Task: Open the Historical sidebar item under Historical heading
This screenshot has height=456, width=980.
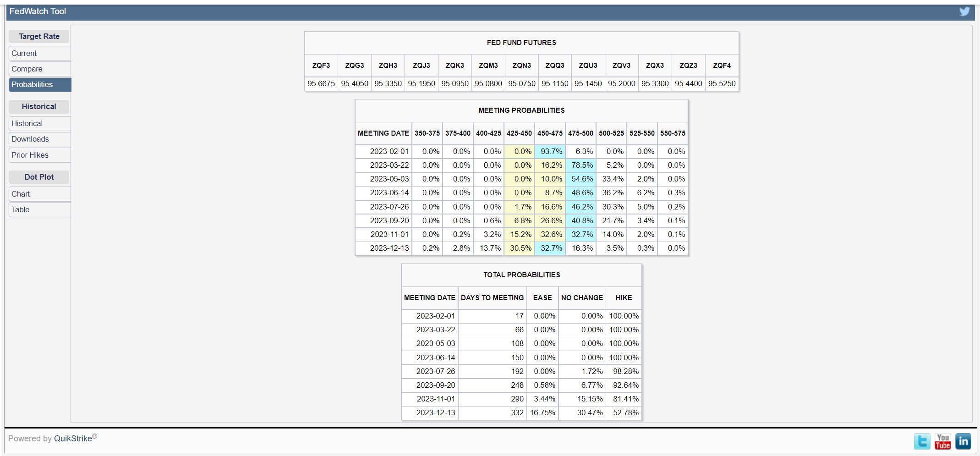Action: tap(40, 123)
